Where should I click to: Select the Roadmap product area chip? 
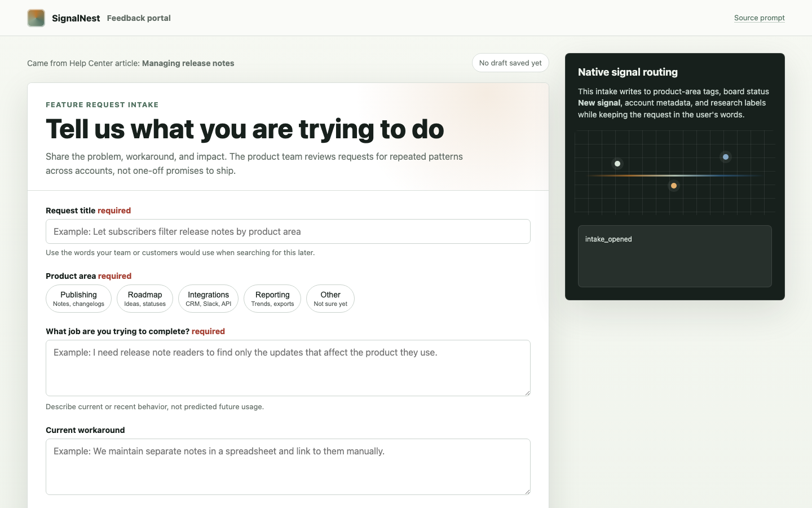tap(145, 299)
